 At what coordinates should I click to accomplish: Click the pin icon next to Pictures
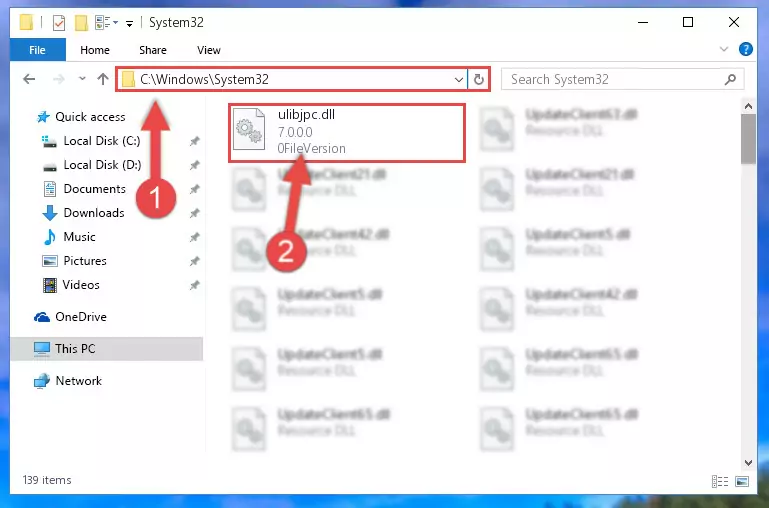[194, 261]
